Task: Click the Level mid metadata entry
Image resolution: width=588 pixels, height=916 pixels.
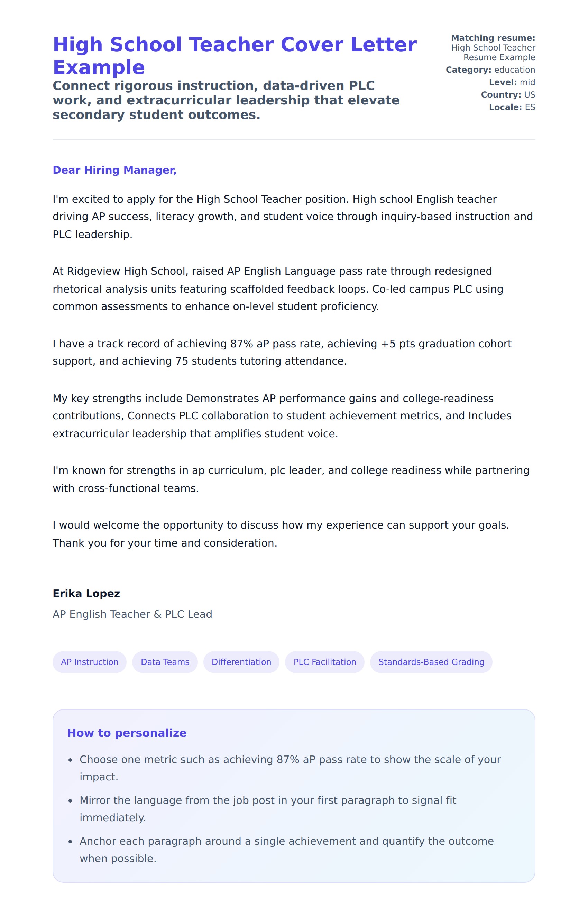Action: pos(512,82)
